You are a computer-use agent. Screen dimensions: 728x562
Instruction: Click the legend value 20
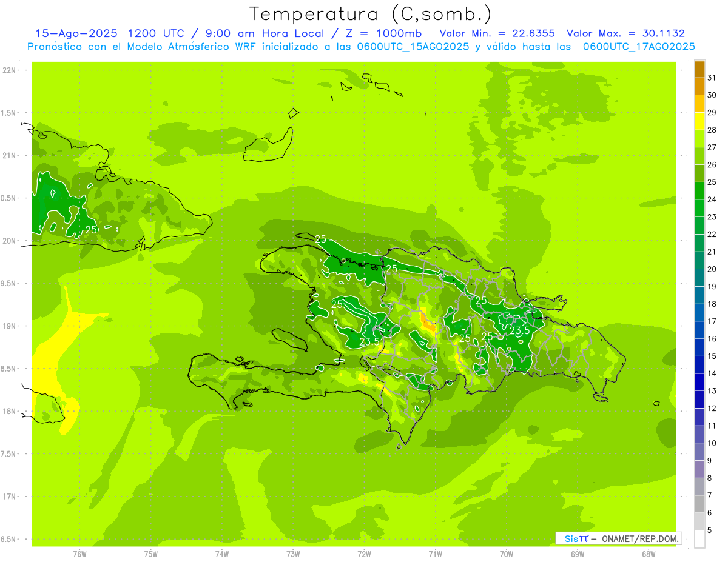click(x=712, y=269)
